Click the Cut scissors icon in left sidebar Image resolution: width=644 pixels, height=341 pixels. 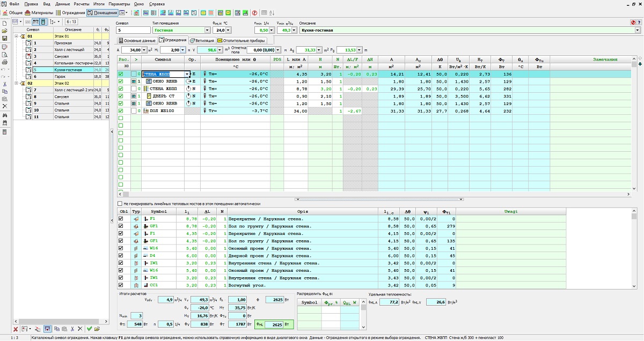(5, 84)
